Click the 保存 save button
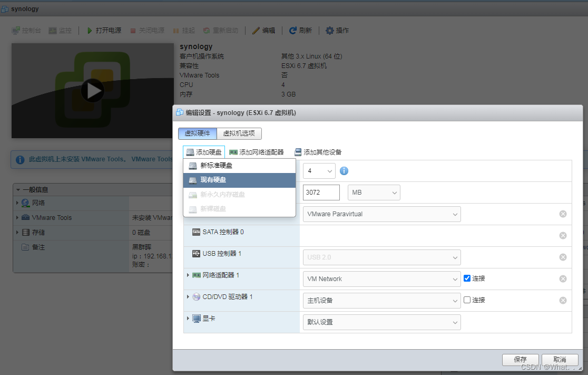 point(520,360)
